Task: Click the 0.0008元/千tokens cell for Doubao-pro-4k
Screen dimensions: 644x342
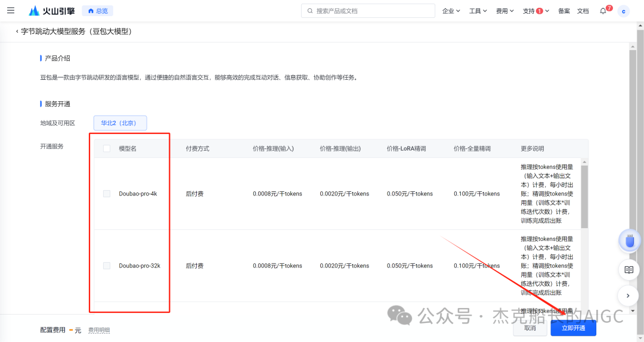Action: coord(277,194)
